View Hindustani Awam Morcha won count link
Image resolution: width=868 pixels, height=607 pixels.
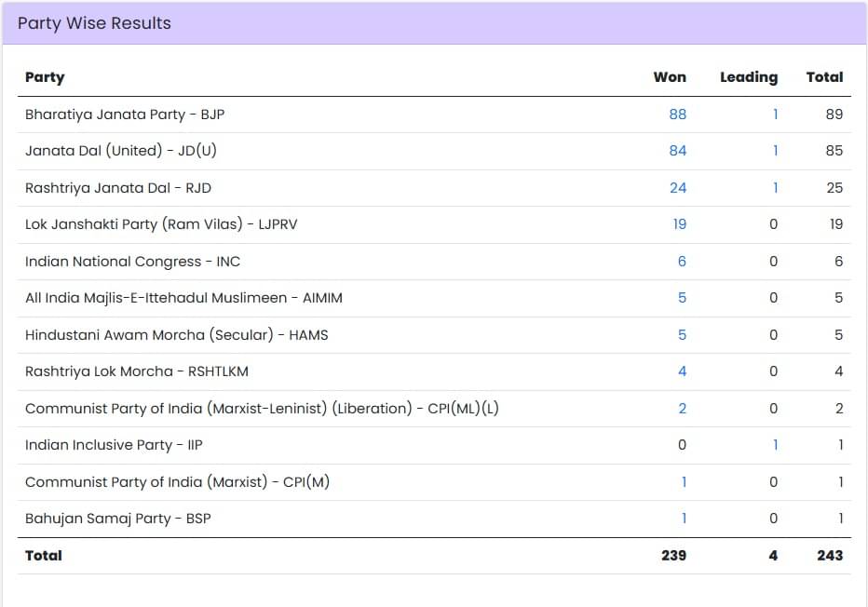682,335
